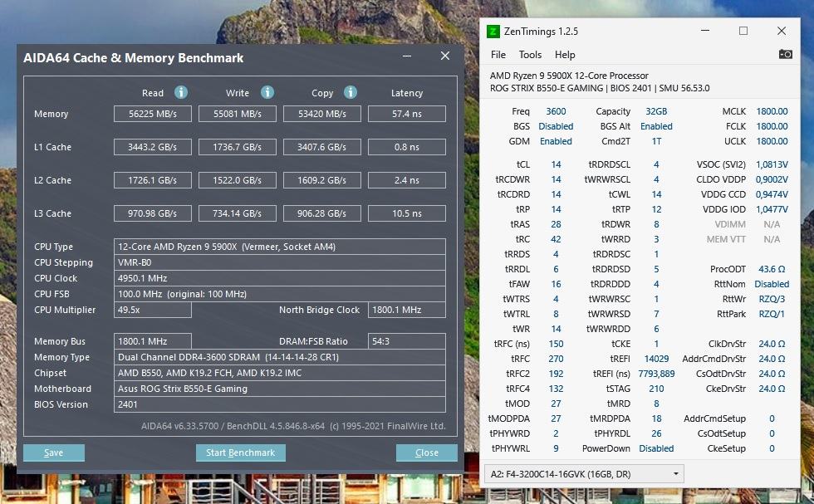Screen dimensions: 814x504
Task: Open the Tools menu in ZenTimings
Action: point(530,55)
